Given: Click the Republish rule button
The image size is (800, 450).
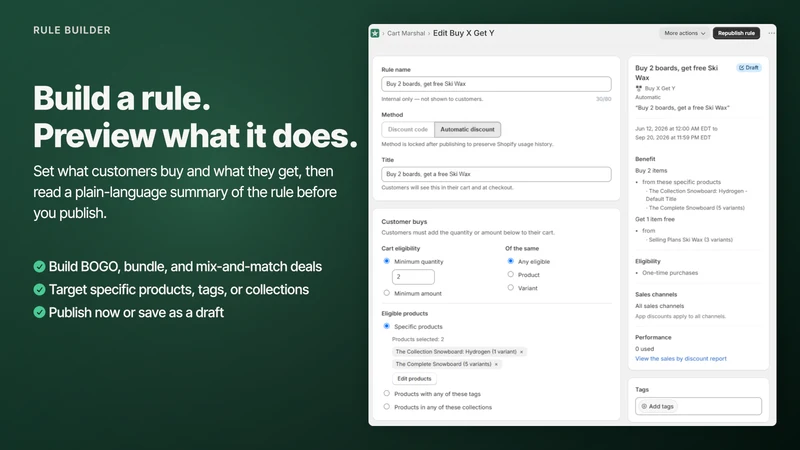Looking at the screenshot, I should (x=736, y=33).
